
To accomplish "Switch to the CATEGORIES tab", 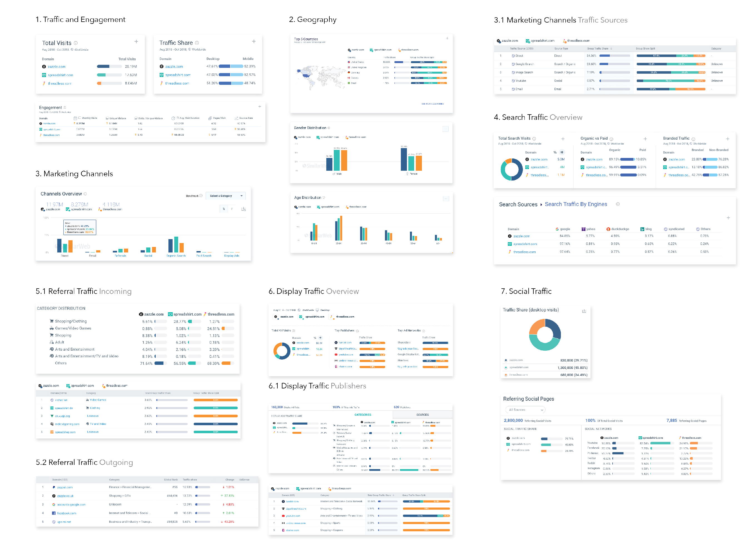I will coord(363,415).
